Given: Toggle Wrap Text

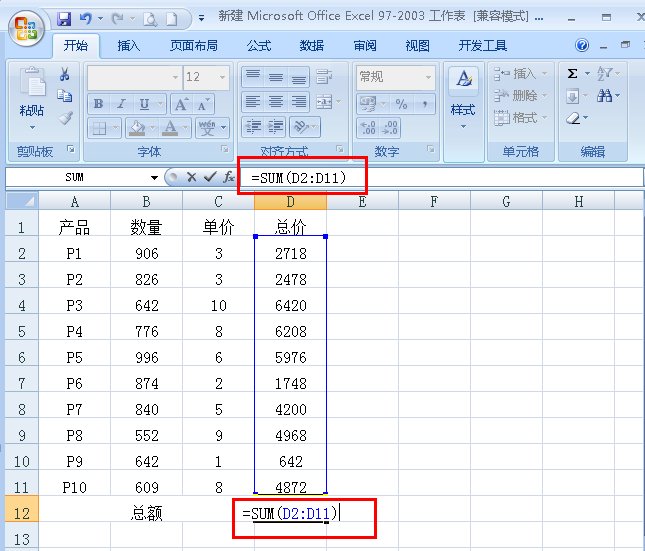Looking at the screenshot, I should tap(324, 76).
